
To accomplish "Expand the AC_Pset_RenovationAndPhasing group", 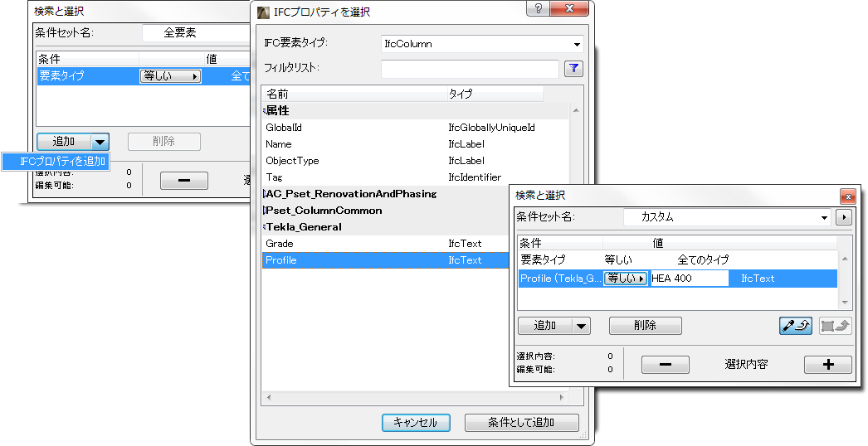I will 264,194.
